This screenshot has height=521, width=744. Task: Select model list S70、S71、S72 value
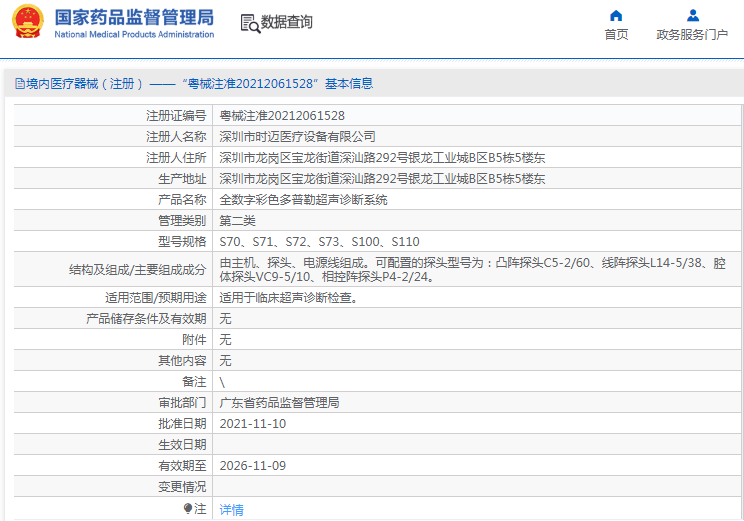click(319, 242)
